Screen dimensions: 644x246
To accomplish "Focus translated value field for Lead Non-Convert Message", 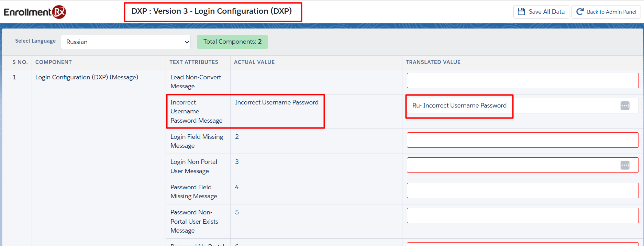I will click(522, 81).
